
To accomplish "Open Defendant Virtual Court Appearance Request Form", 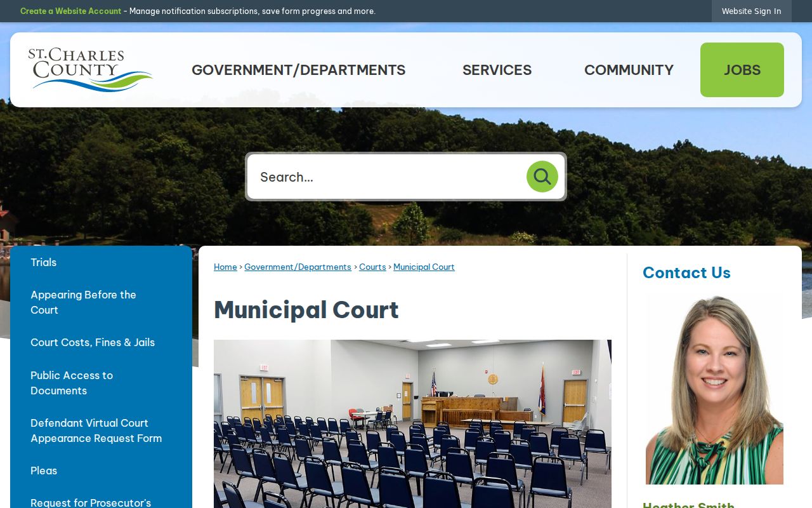I will (x=101, y=431).
